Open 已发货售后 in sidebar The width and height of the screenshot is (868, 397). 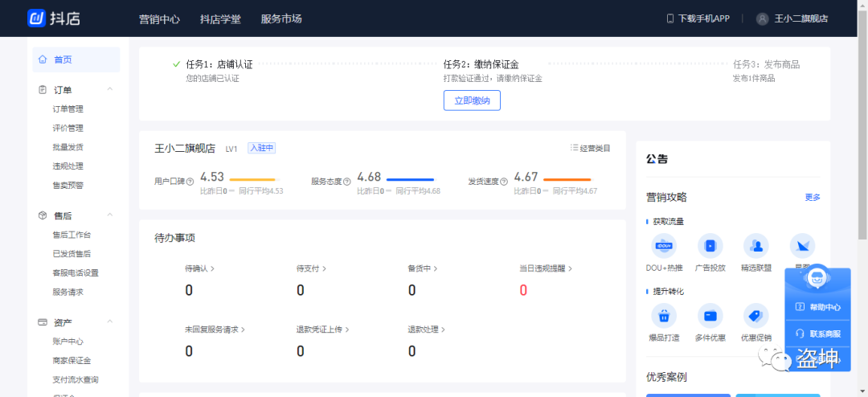click(x=72, y=254)
